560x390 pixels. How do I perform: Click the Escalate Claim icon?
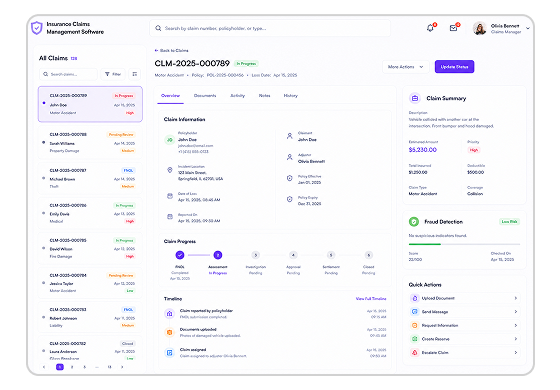coord(415,352)
